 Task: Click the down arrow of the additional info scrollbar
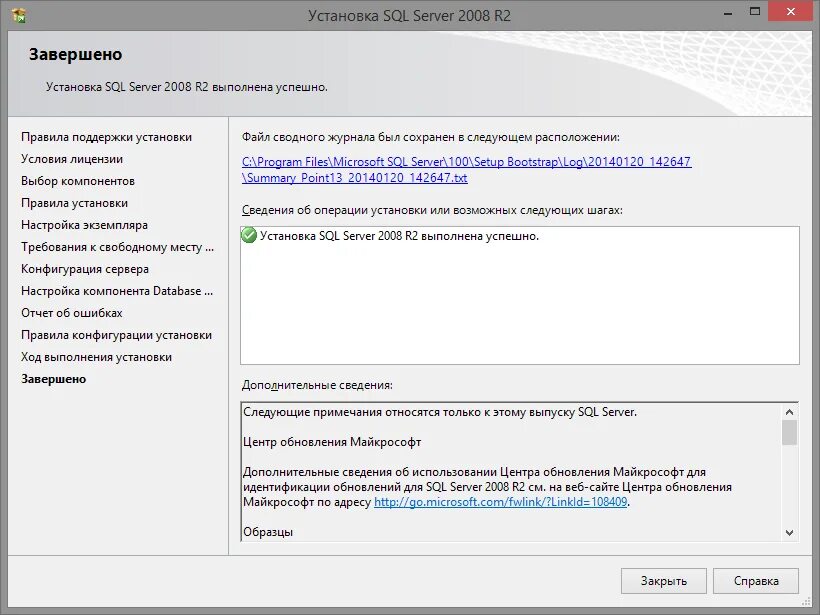coord(789,532)
